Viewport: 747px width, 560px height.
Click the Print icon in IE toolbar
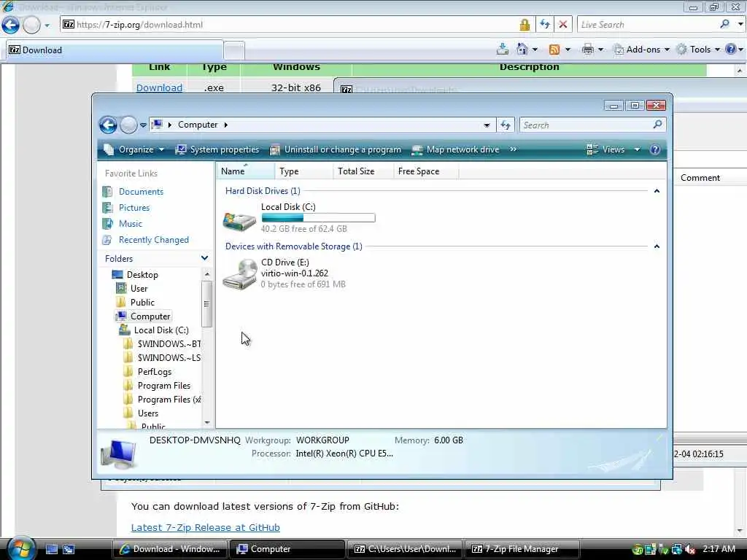[588, 49]
